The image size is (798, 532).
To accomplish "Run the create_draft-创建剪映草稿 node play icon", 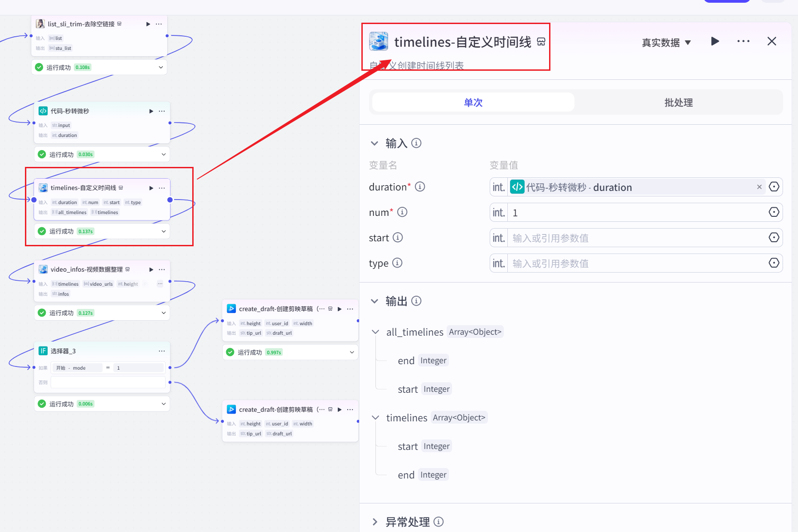I will click(x=340, y=308).
